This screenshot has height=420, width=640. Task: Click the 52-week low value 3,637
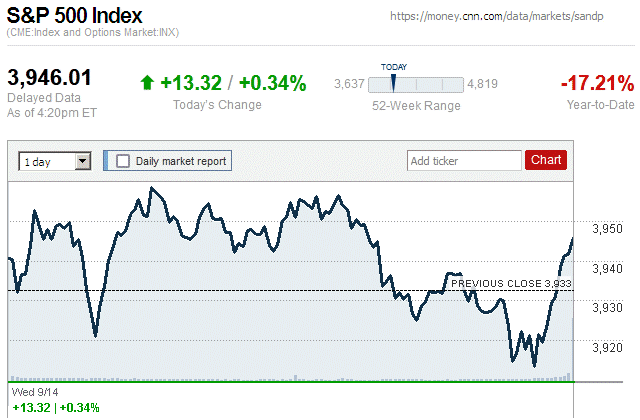[x=348, y=83]
